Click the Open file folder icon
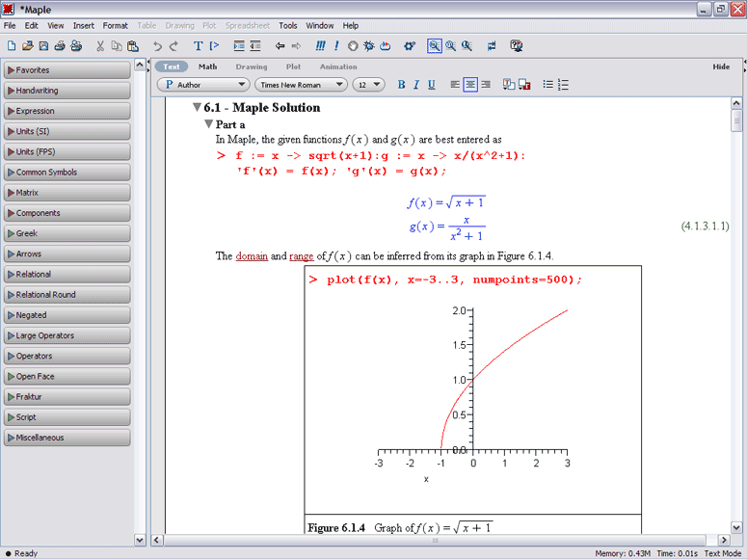This screenshot has height=560, width=747. pos(27,45)
